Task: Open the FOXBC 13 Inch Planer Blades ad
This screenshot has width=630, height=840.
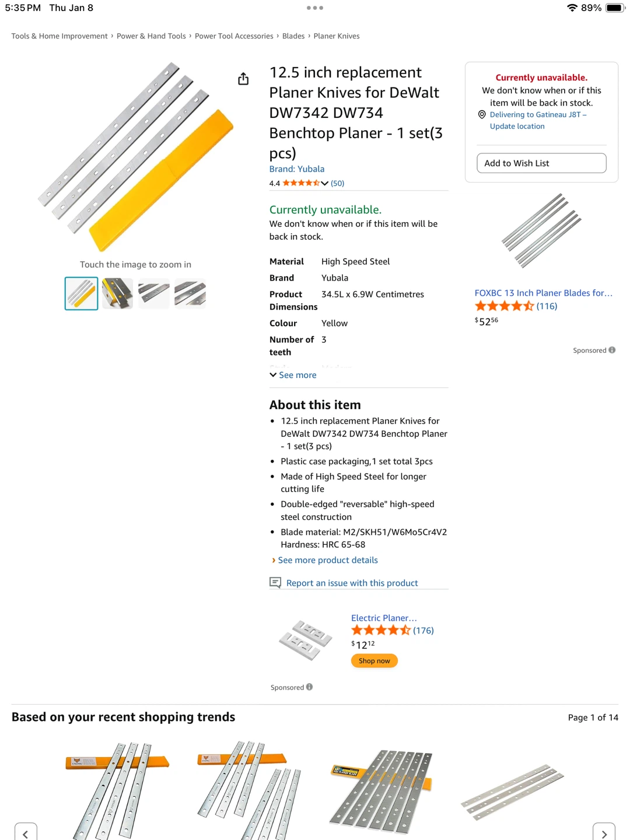Action: coord(543,293)
